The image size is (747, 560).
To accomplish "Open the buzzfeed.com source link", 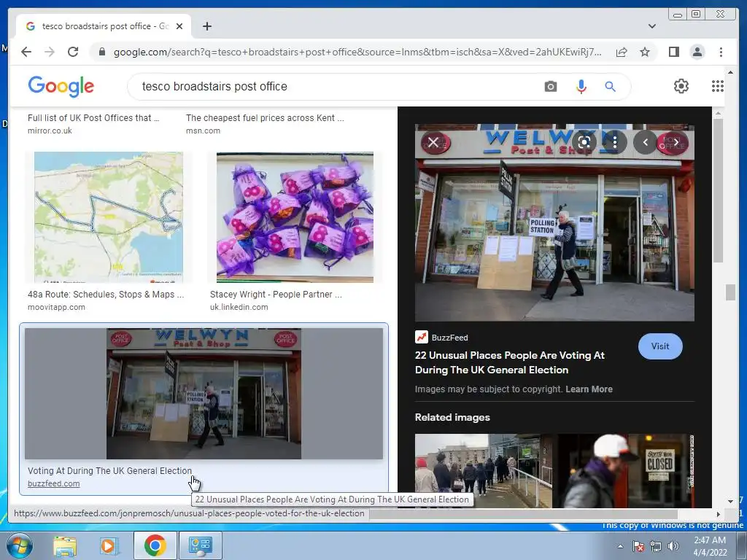I will click(x=54, y=484).
